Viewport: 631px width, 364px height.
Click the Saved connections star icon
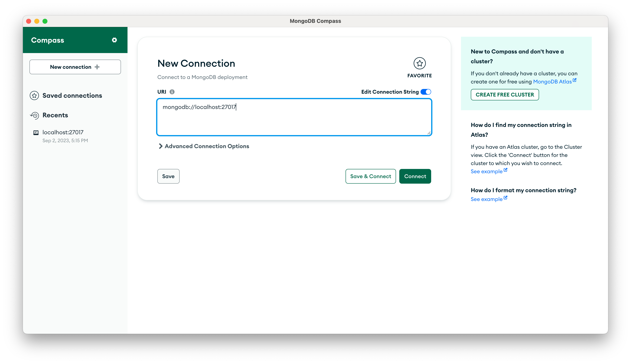coord(34,95)
